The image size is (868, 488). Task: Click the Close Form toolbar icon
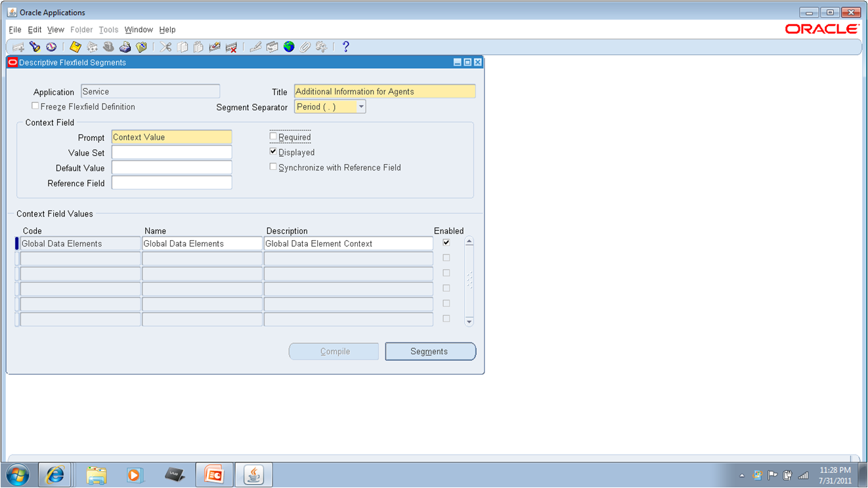pos(141,47)
